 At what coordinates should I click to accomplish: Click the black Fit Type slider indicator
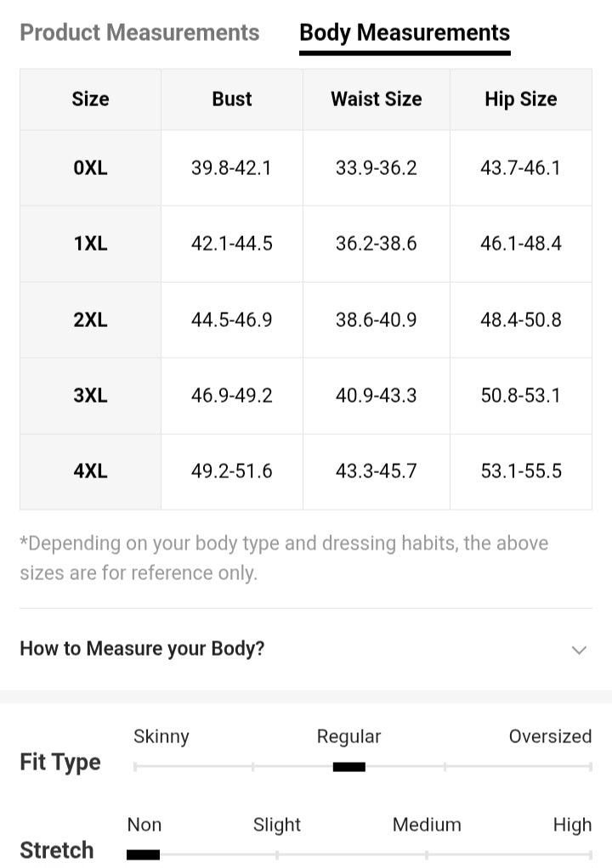(348, 767)
